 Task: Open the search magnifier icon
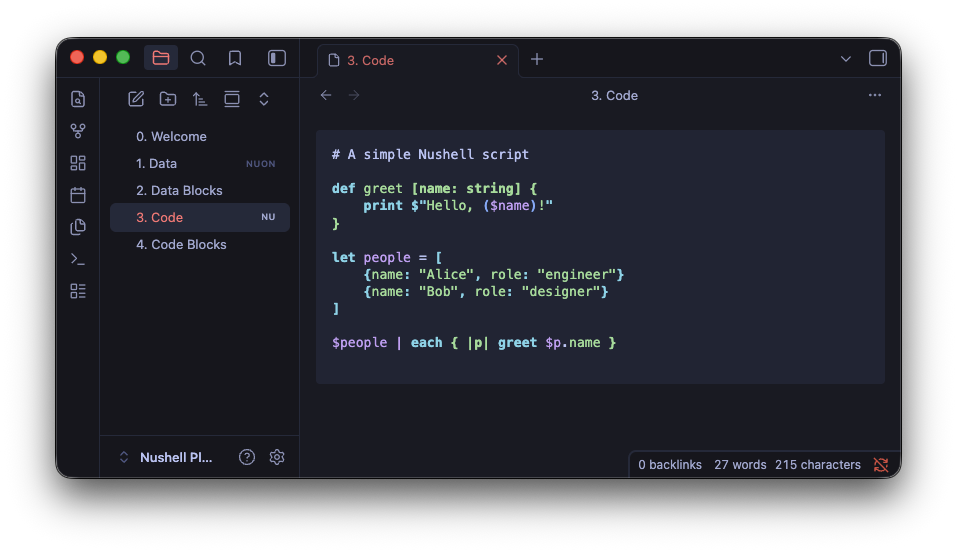pos(198,58)
